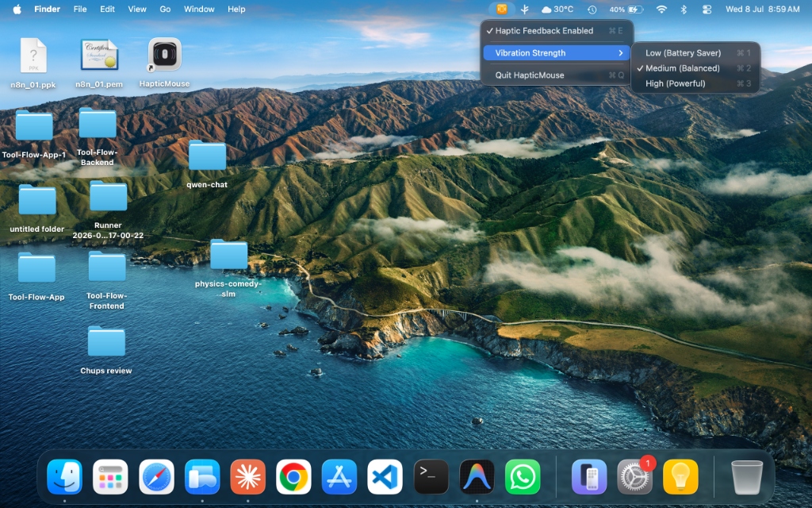812x508 pixels.
Task: Launch Google Chrome from the Dock
Action: tap(293, 476)
